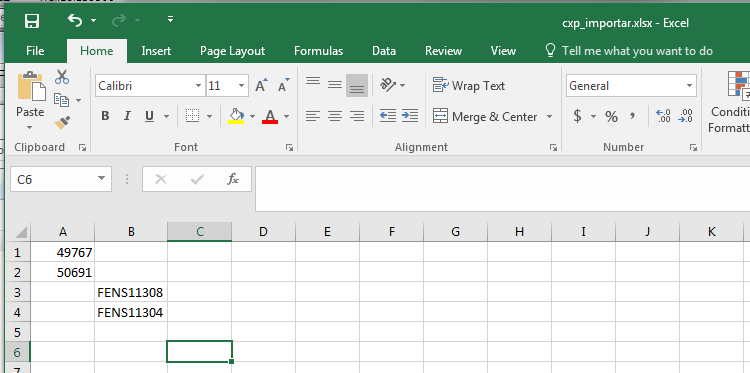Apply yellow fill color bucket
750x373 pixels.
tap(236, 116)
